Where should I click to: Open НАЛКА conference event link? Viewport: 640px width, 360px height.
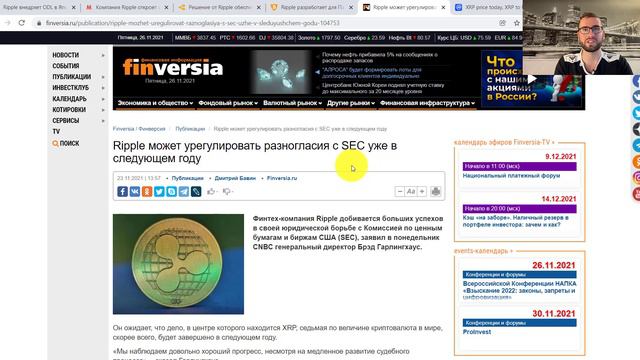coord(520,290)
